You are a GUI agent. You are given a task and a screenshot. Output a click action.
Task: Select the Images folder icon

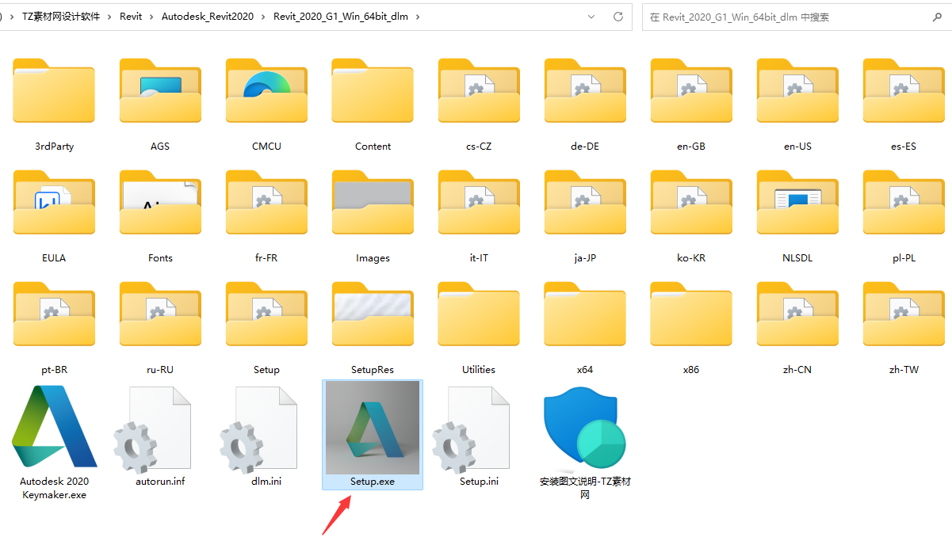tap(373, 203)
